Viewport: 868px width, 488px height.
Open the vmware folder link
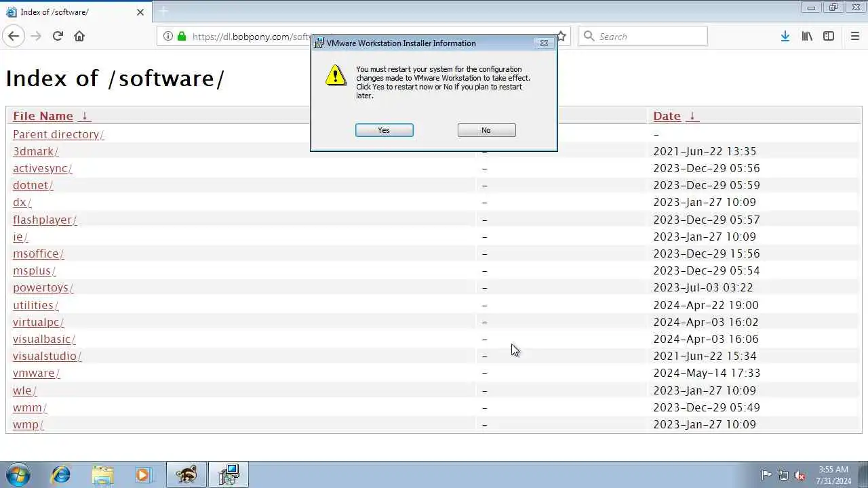[36, 373]
